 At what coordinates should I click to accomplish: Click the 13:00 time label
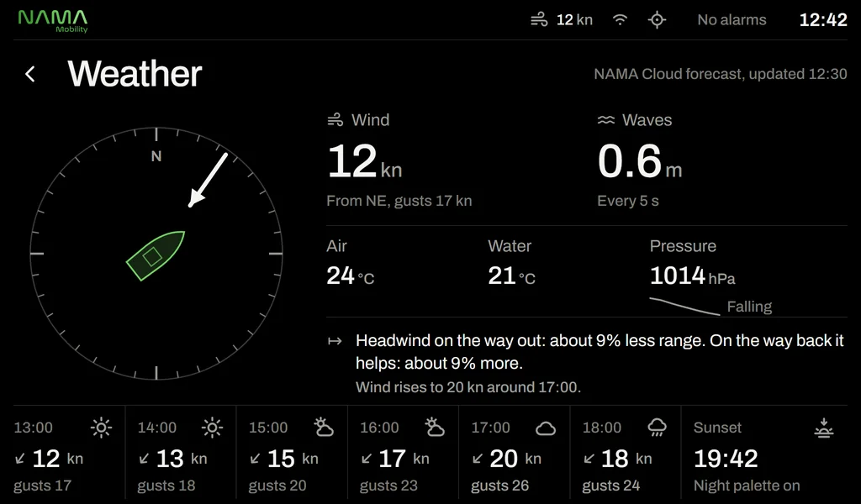click(x=34, y=428)
